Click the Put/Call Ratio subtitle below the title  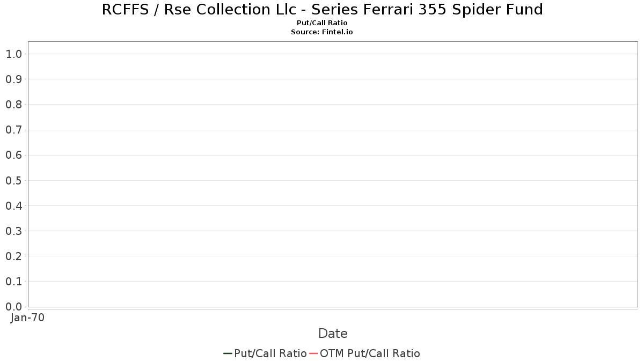[x=322, y=23]
